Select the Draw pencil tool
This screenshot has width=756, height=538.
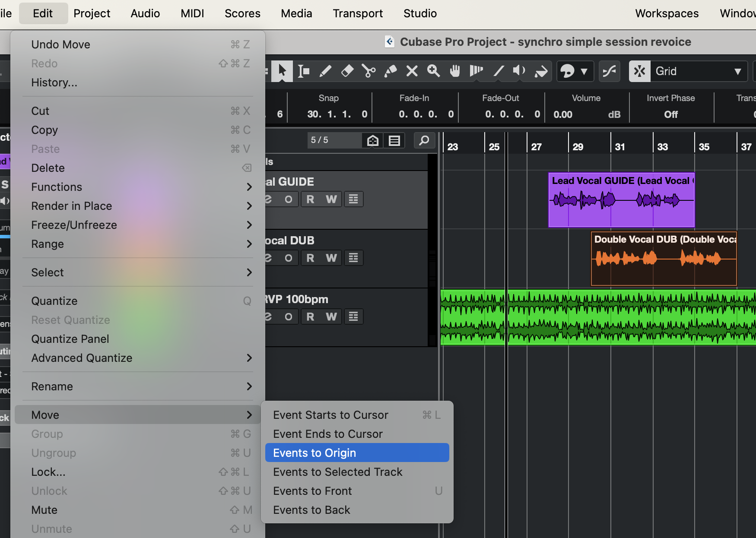click(325, 71)
